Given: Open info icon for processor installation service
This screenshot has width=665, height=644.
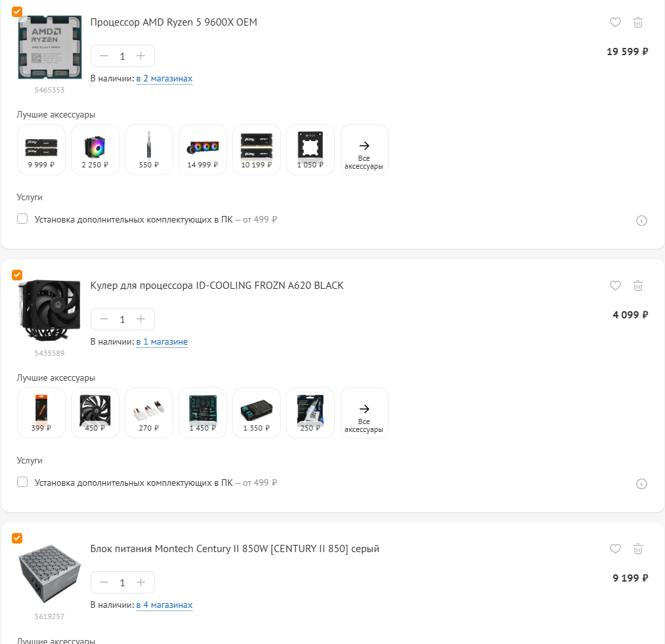Looking at the screenshot, I should coord(641,221).
